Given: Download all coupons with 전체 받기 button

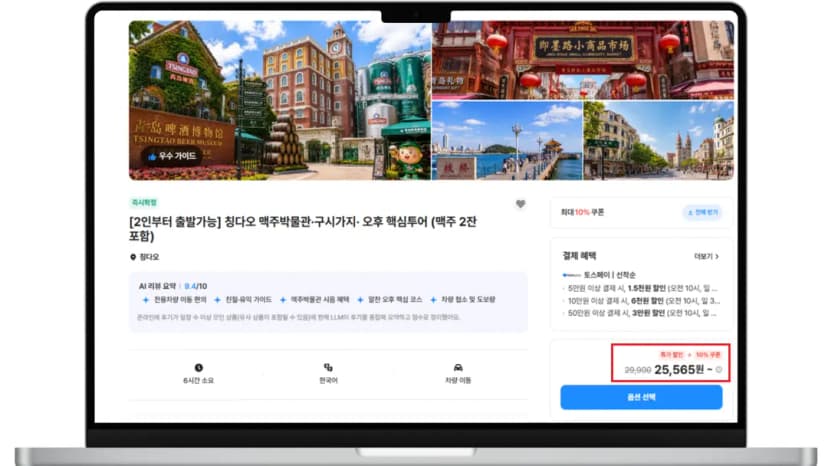Looking at the screenshot, I should point(703,212).
